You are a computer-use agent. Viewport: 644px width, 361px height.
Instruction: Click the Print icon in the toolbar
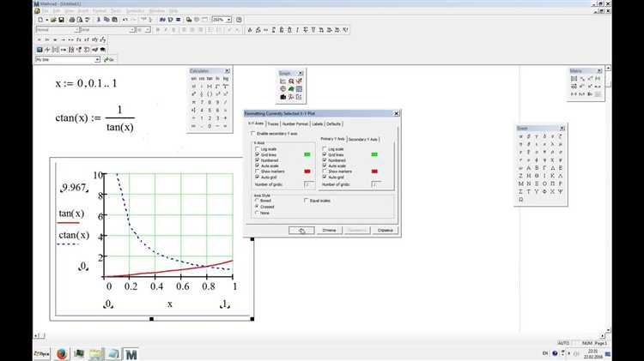click(x=72, y=20)
